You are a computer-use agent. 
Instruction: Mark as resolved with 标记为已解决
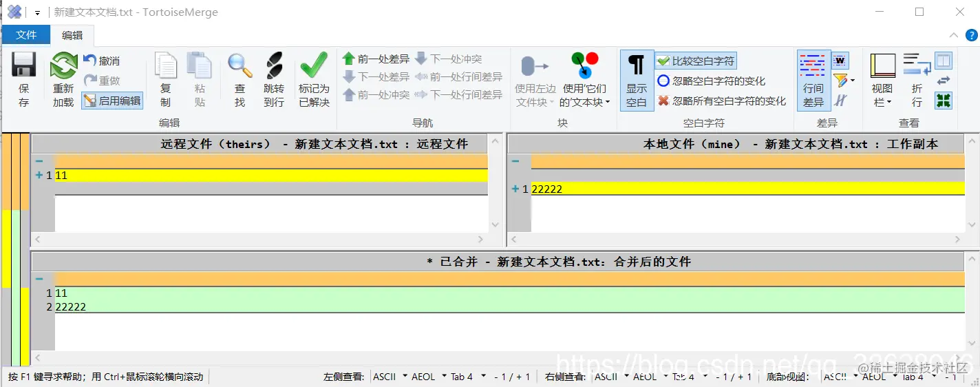(314, 80)
